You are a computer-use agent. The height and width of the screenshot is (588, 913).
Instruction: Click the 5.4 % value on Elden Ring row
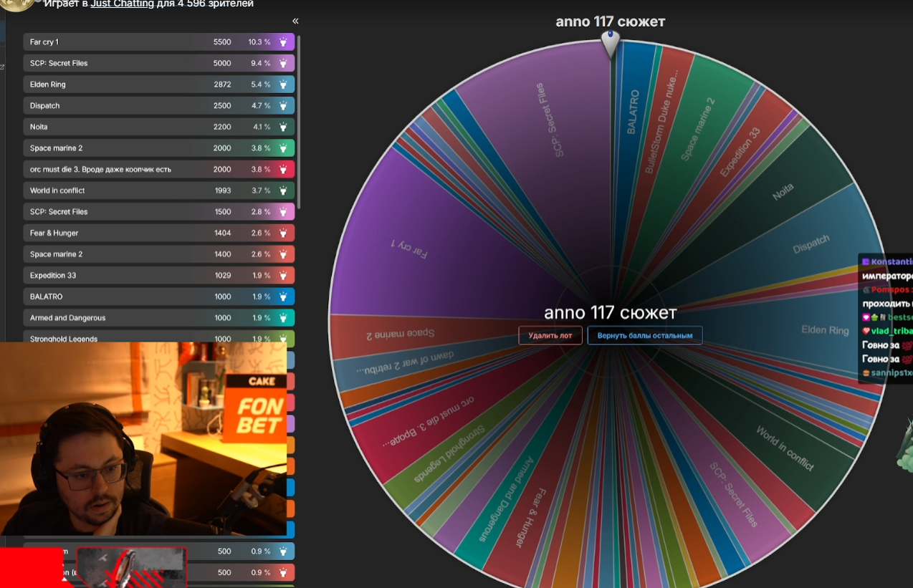pyautogui.click(x=261, y=85)
